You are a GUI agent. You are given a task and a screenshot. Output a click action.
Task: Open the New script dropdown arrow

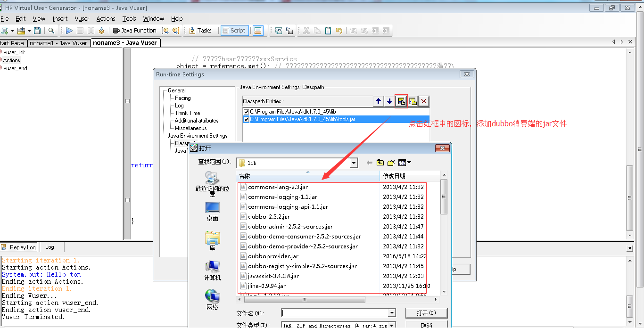(x=12, y=31)
